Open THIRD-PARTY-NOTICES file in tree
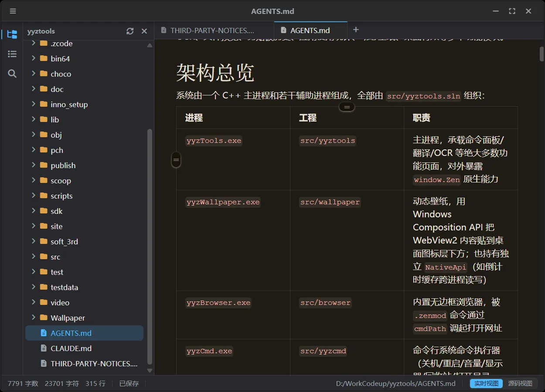 coord(85,363)
